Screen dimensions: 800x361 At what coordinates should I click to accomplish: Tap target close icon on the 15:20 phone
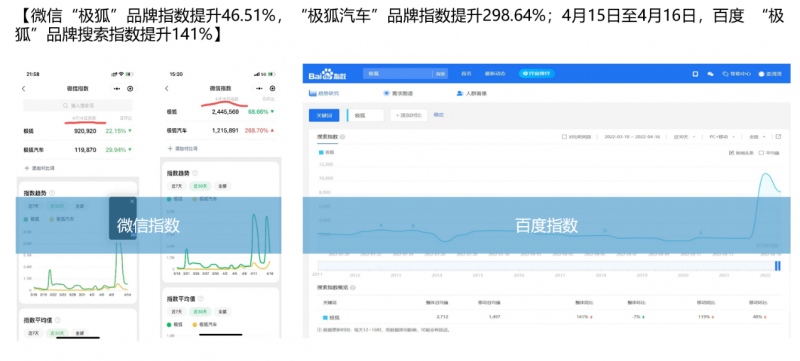pos(272,88)
